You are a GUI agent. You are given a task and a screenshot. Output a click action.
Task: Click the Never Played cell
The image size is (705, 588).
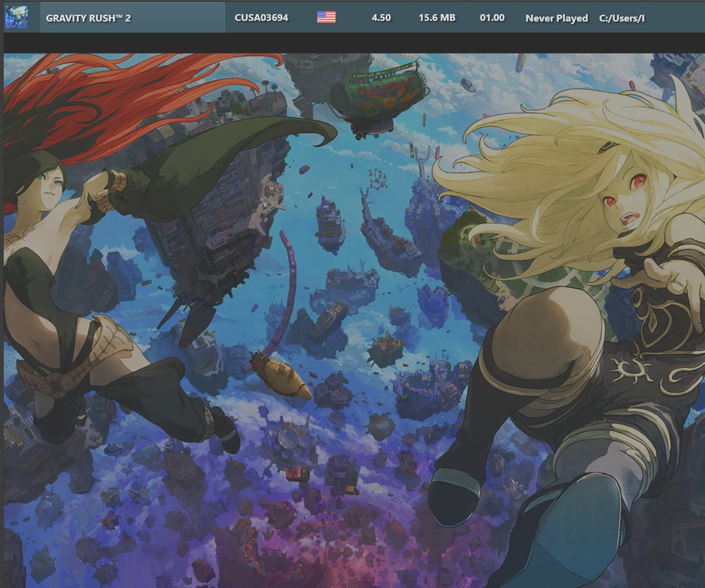point(557,18)
